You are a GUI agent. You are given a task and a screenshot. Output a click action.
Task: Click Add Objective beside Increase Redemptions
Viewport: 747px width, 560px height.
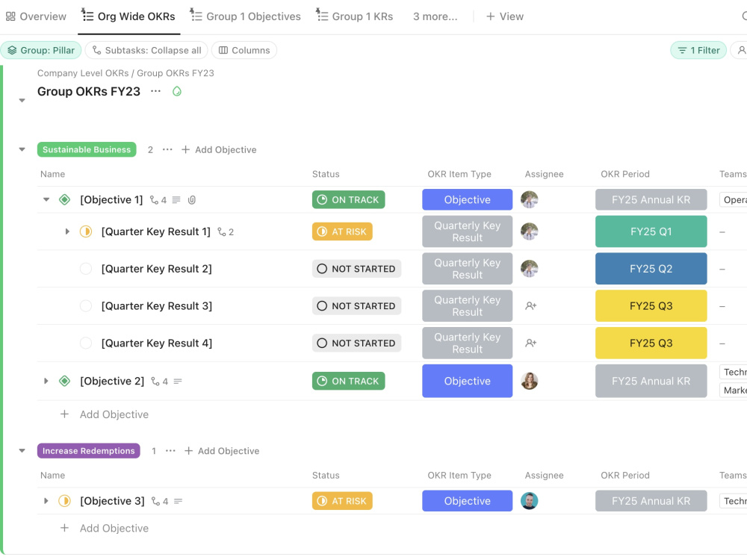(x=222, y=451)
